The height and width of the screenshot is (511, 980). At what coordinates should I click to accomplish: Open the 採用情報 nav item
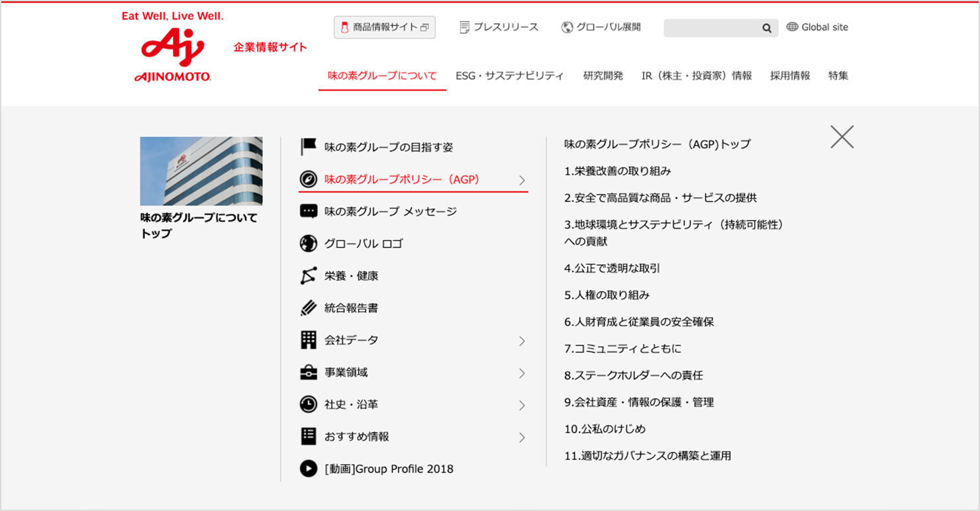(790, 75)
